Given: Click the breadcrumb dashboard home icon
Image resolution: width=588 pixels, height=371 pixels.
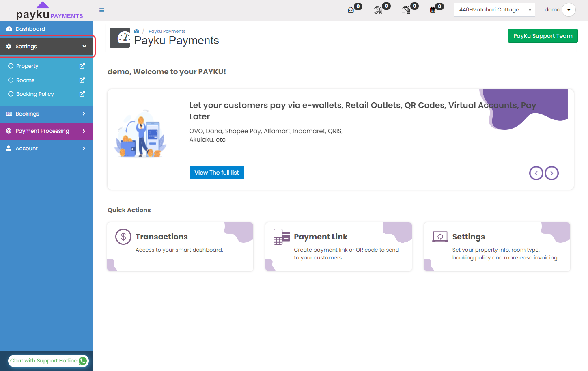Looking at the screenshot, I should (x=136, y=31).
